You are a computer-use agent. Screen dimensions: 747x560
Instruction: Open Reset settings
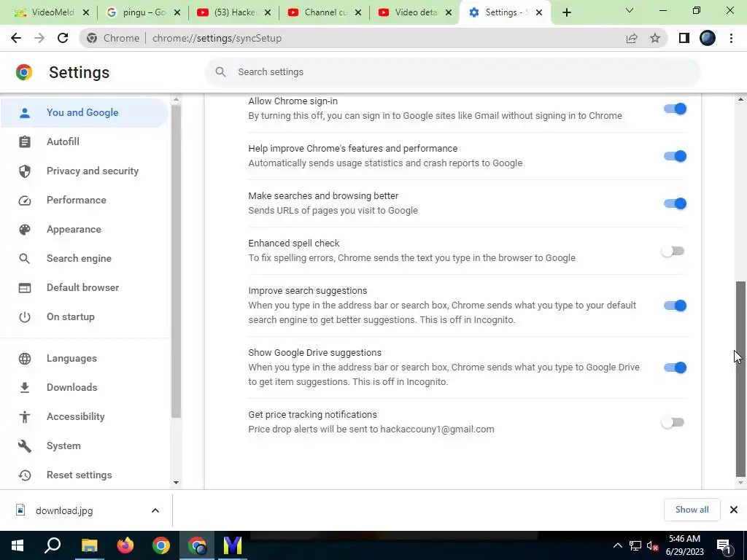coord(84,475)
